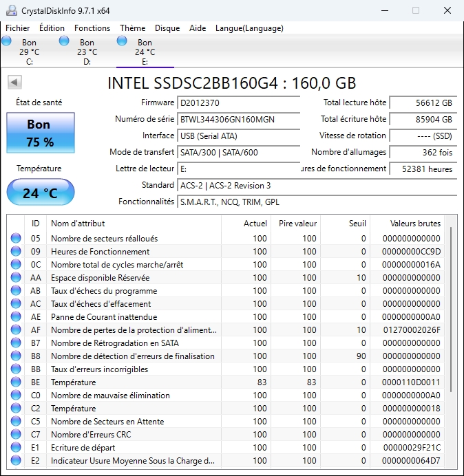464x476 pixels.
Task: Click status orb for Nombre d'Erreurs CRC
Action: point(16,435)
